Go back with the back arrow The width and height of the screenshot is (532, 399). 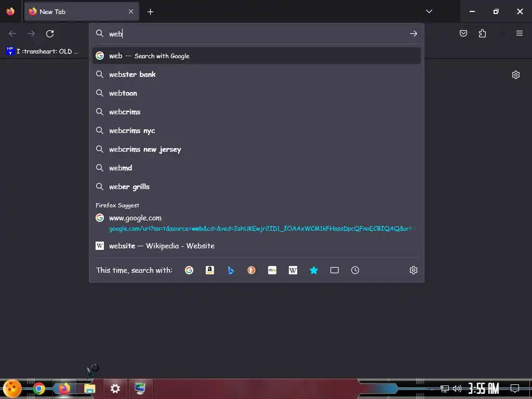point(12,34)
